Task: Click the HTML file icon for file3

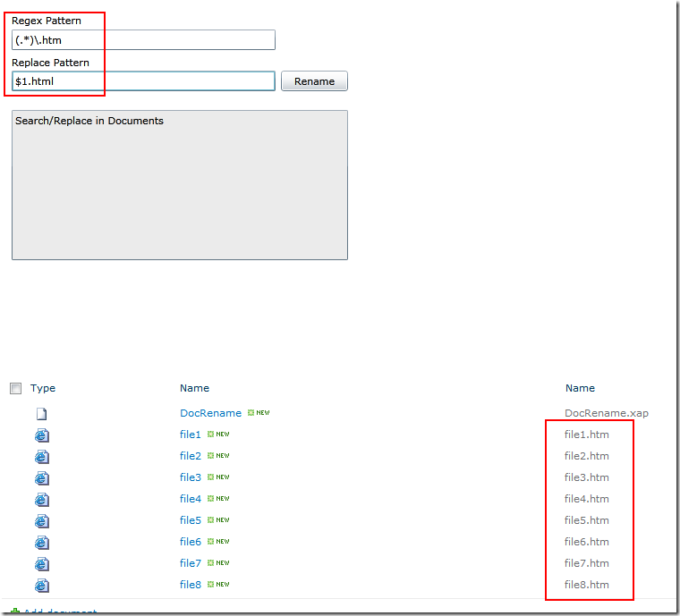Action: (42, 478)
